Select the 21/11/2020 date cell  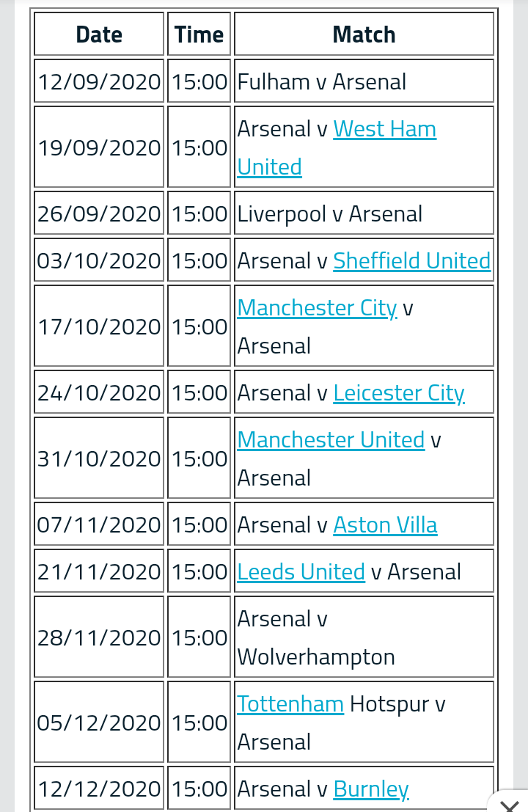99,572
